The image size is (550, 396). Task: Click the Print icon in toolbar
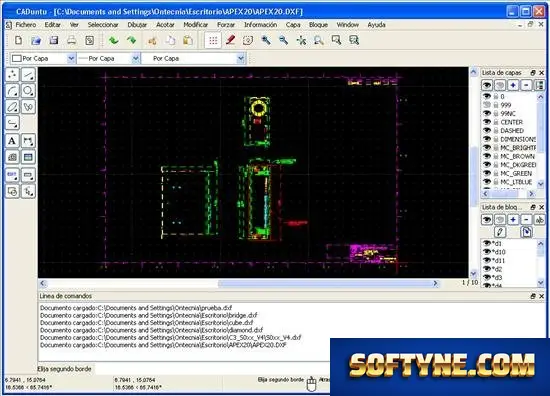(72, 40)
